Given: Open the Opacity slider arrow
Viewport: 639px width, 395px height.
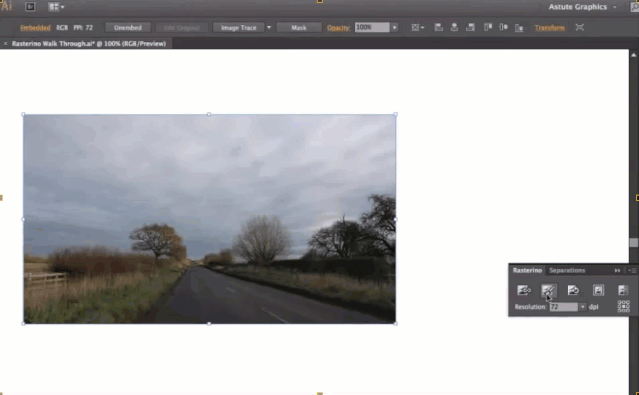Looking at the screenshot, I should [x=394, y=27].
